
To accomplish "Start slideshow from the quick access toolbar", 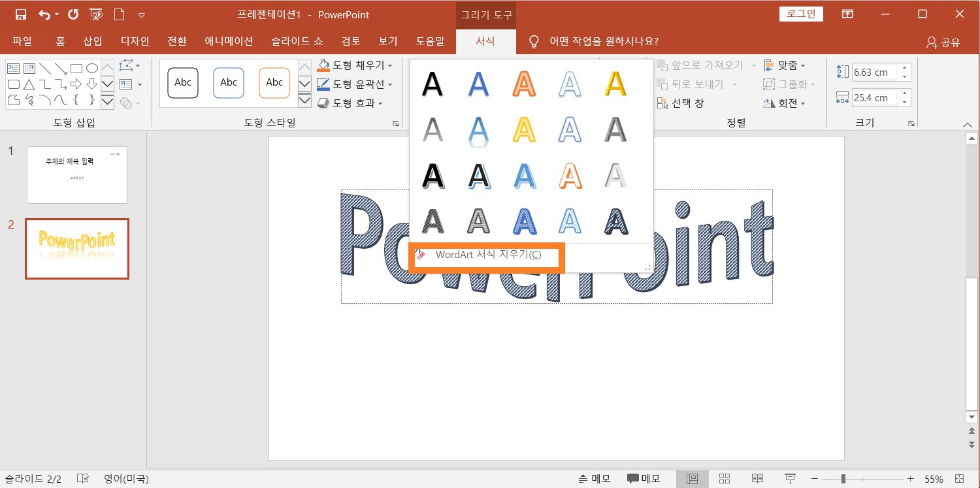I will [x=96, y=14].
